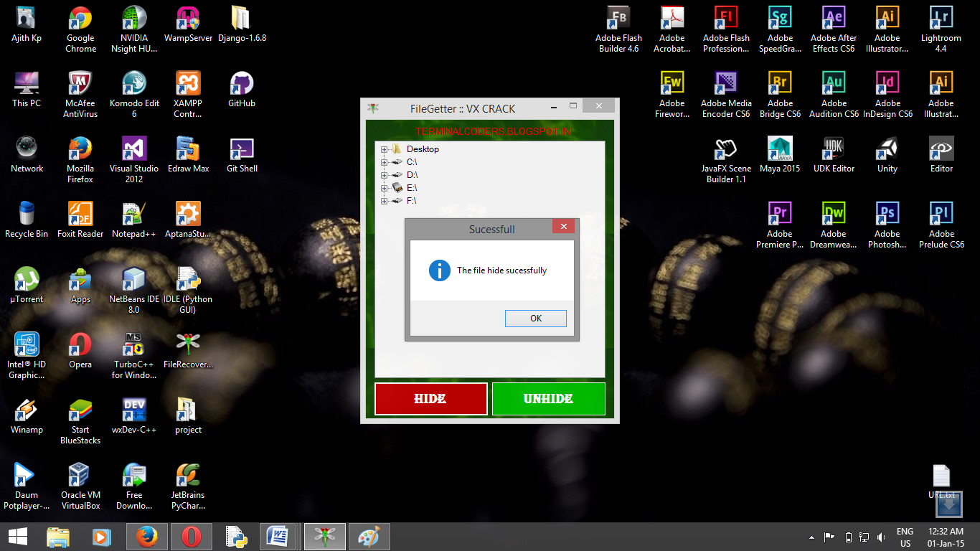
Task: Select the Desktop folder in tree
Action: [x=423, y=149]
